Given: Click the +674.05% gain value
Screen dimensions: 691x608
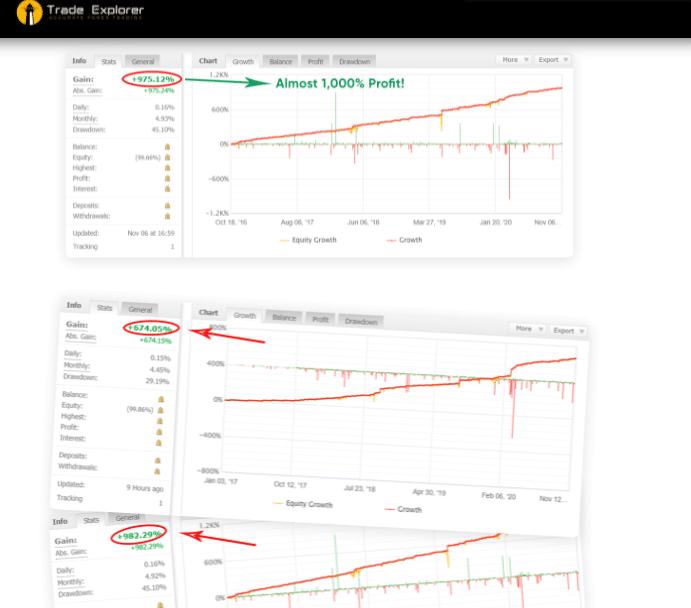Looking at the screenshot, I should (152, 328).
